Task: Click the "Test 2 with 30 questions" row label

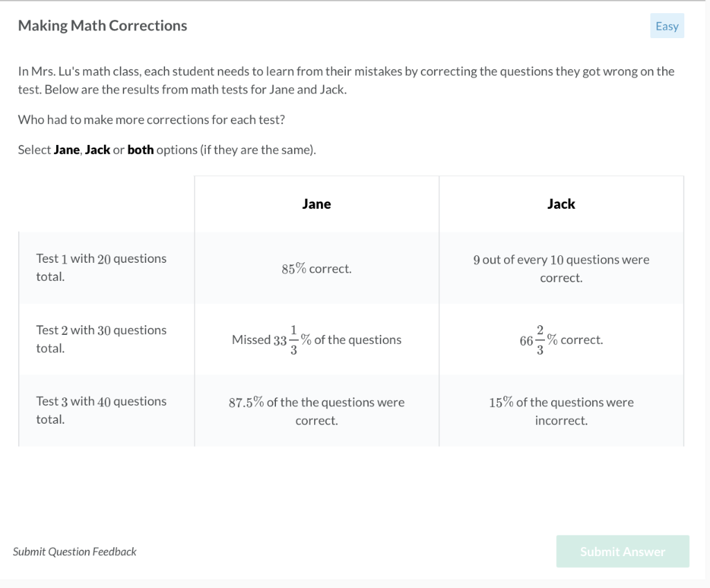Action: pos(101,339)
